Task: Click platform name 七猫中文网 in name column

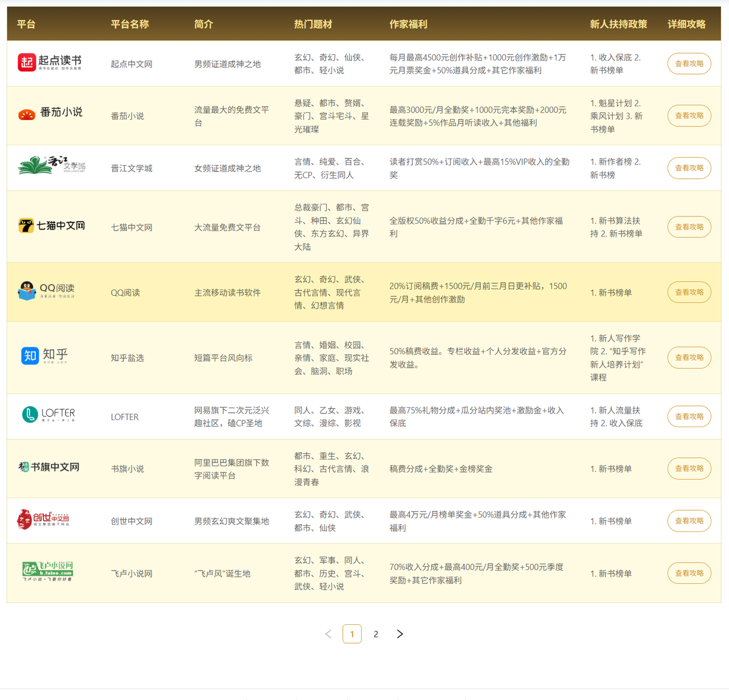Action: pyautogui.click(x=132, y=227)
